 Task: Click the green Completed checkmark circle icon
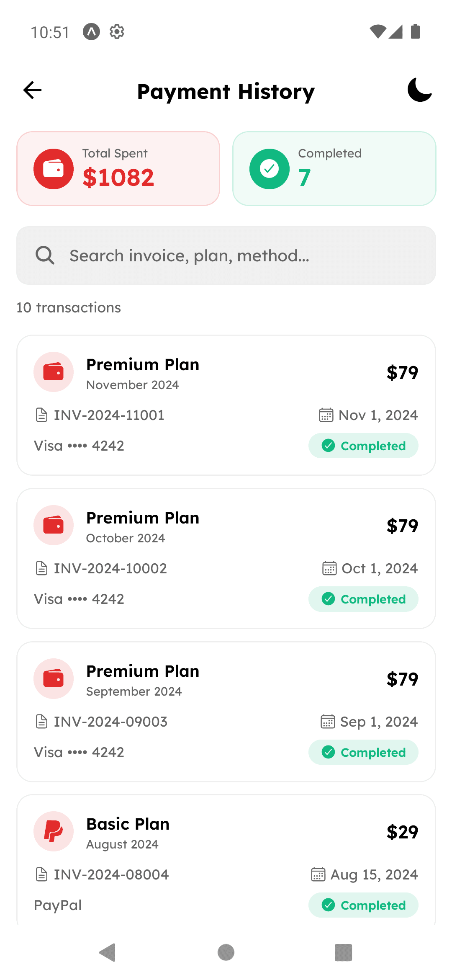pyautogui.click(x=269, y=169)
